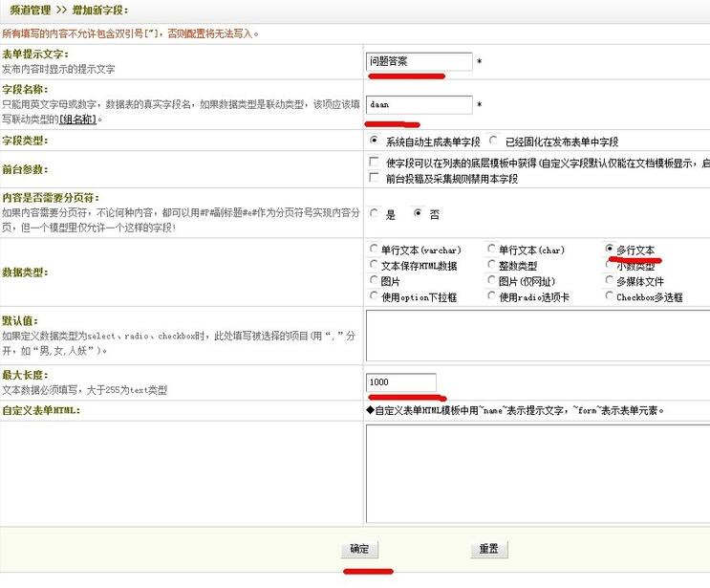Image resolution: width=710 pixels, height=588 pixels.
Task: Choose 整数类型 data type
Action: pos(491,265)
